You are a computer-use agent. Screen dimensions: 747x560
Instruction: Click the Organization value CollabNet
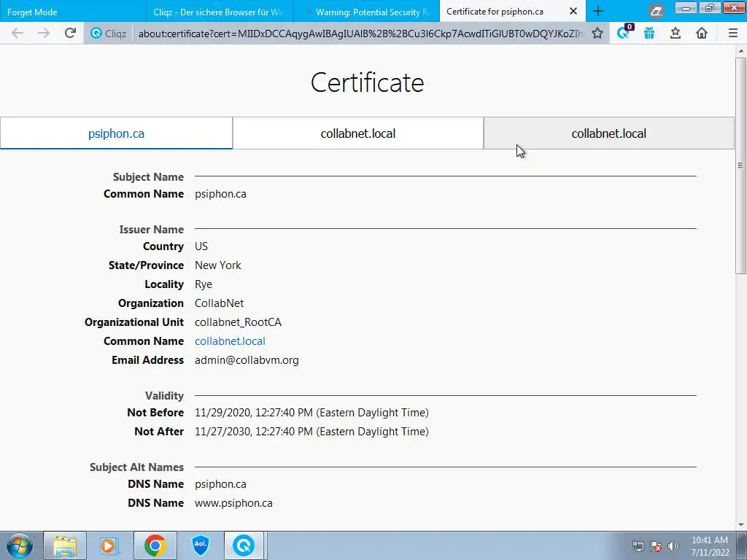point(219,303)
